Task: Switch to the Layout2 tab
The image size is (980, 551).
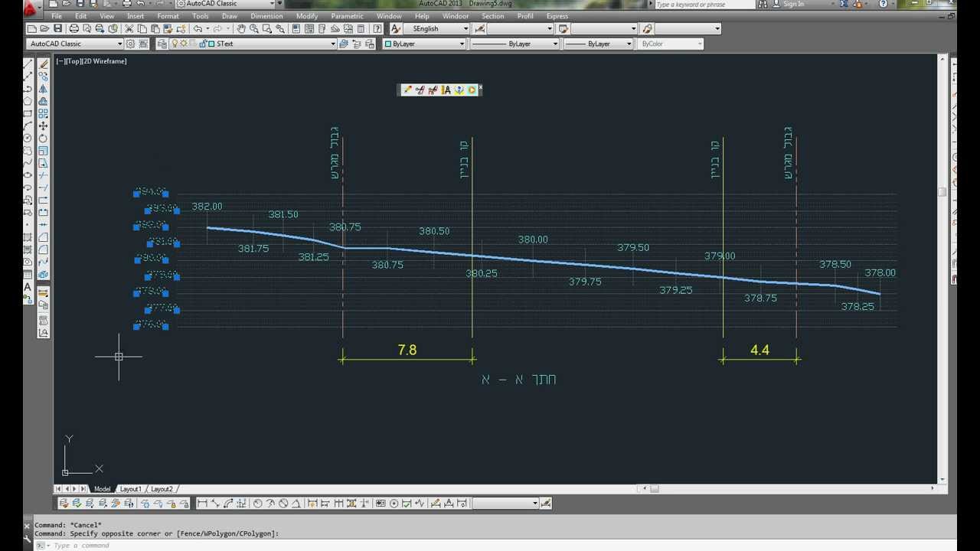Action: coord(162,488)
